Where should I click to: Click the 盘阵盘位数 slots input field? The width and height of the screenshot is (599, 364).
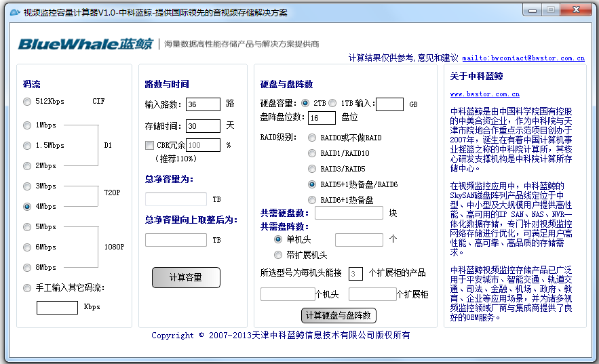click(x=322, y=118)
